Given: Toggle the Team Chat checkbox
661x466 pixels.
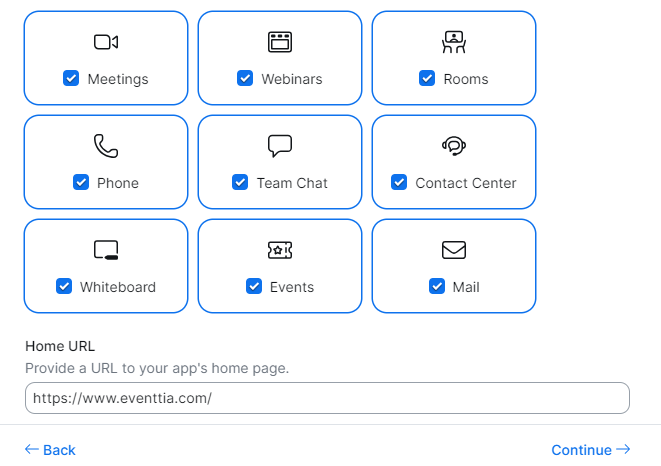Looking at the screenshot, I should coord(240,183).
